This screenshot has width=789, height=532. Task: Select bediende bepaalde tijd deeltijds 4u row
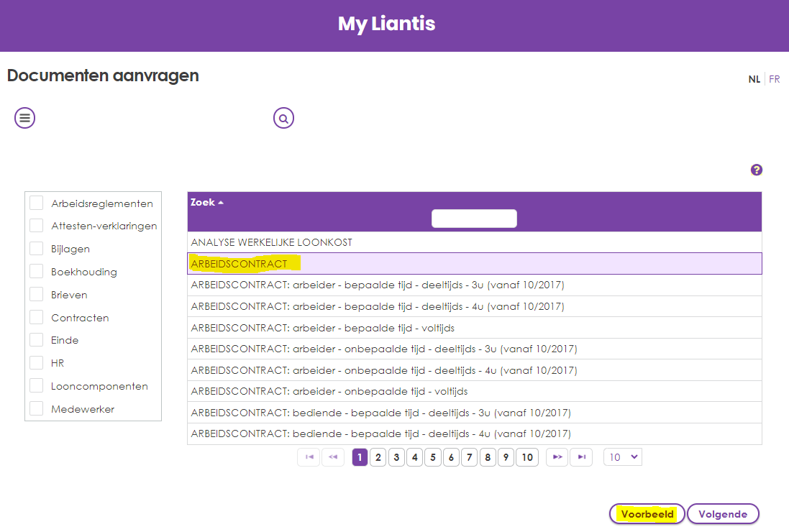[475, 434]
